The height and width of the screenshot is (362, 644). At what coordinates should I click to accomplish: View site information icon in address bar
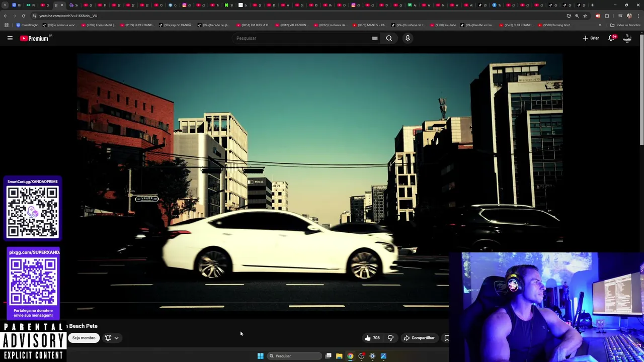coord(34,16)
